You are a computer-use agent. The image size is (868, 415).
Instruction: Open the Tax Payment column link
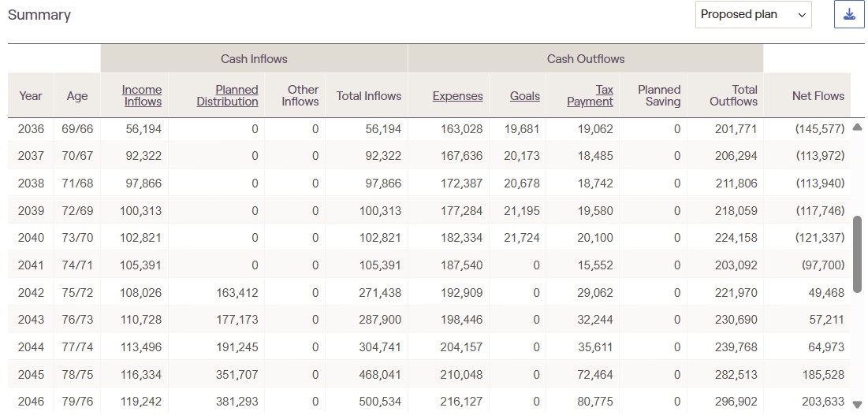coord(590,95)
